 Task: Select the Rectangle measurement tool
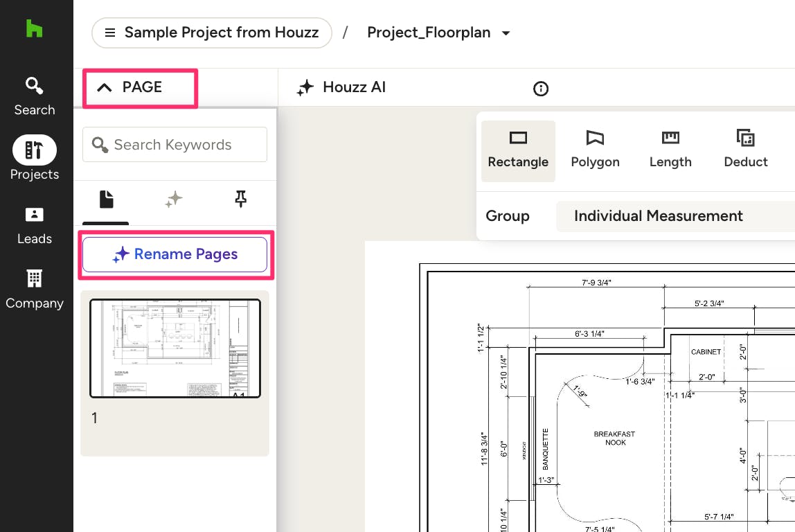(x=518, y=150)
